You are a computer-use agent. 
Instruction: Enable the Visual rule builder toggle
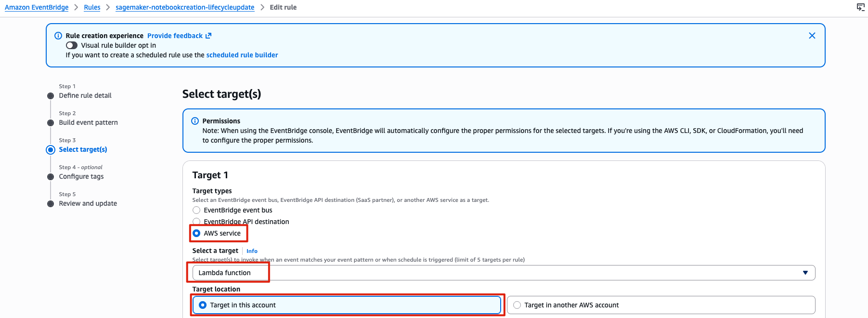(x=72, y=45)
